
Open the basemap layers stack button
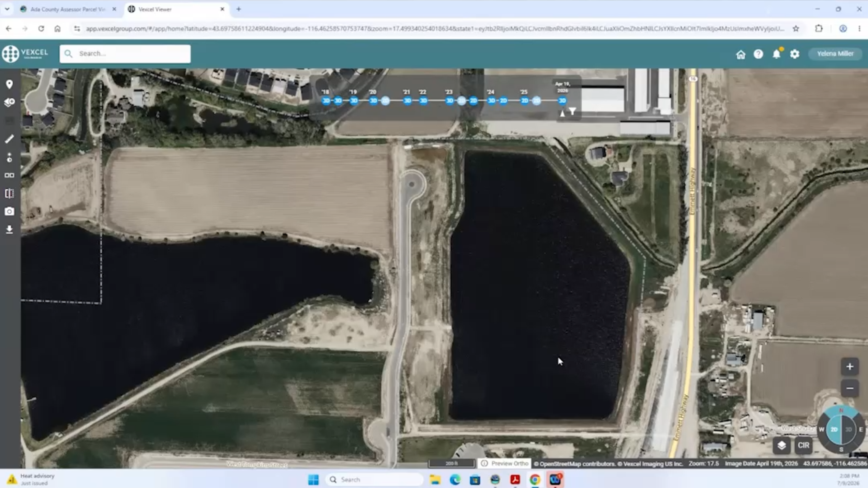pos(782,445)
